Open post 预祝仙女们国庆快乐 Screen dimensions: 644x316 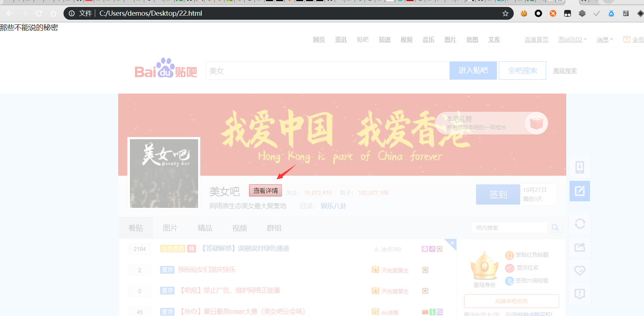(x=207, y=270)
